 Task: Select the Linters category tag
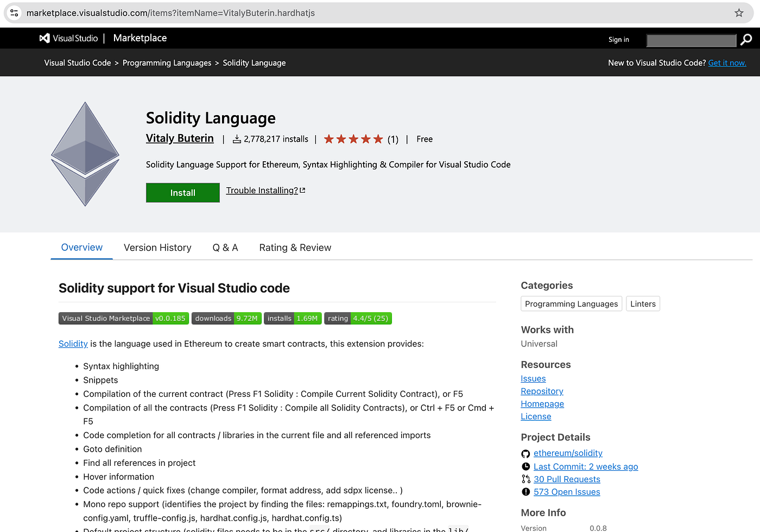643,304
